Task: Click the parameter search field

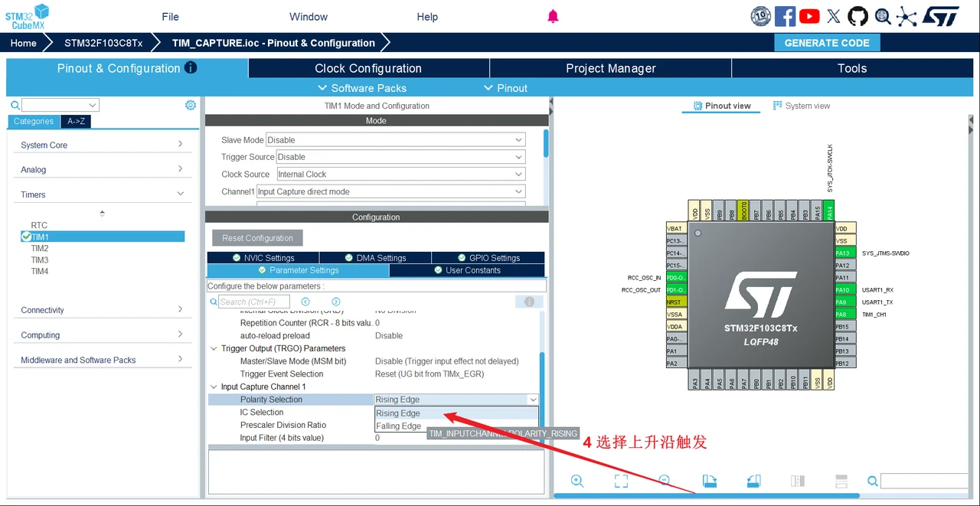Action: 253,302
